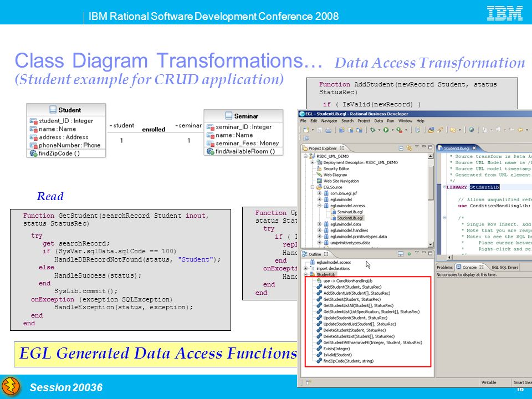Open the New wizard dropdown arrow

pos(312,130)
